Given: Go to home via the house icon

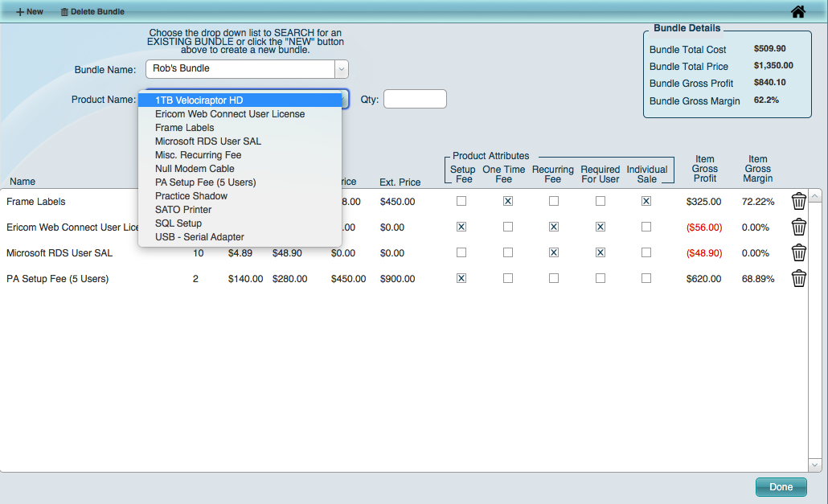Looking at the screenshot, I should pyautogui.click(x=798, y=11).
